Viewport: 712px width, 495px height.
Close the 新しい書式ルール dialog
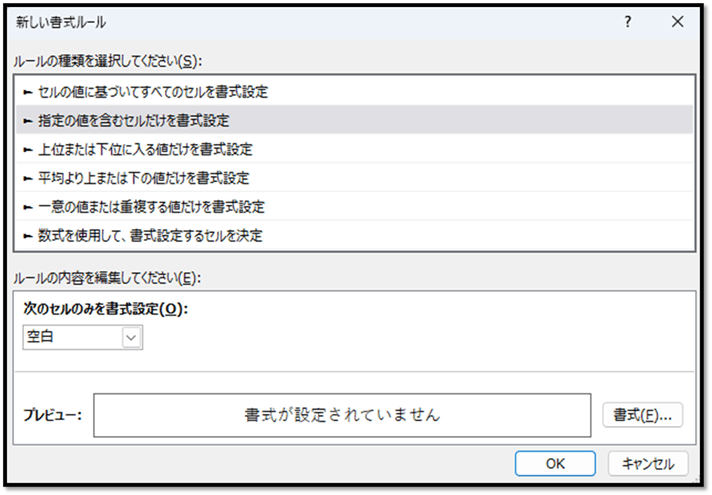pos(677,21)
